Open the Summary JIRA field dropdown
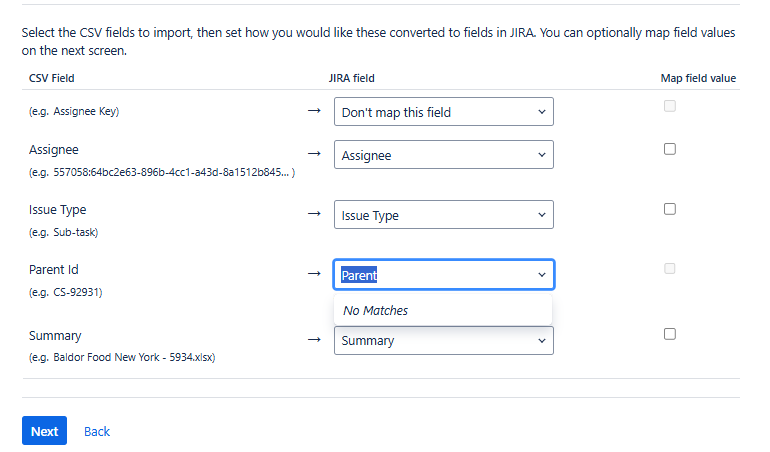Screen dimensions: 770x452 [x=443, y=340]
